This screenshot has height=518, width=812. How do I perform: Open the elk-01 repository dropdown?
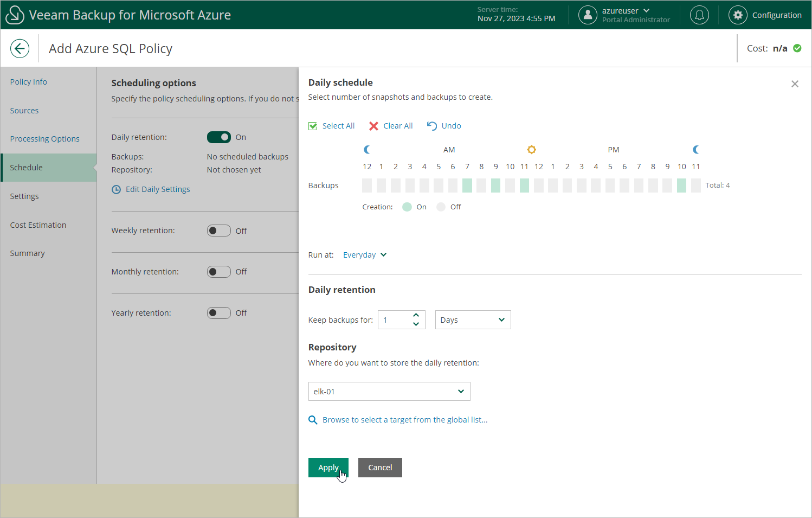coord(389,392)
